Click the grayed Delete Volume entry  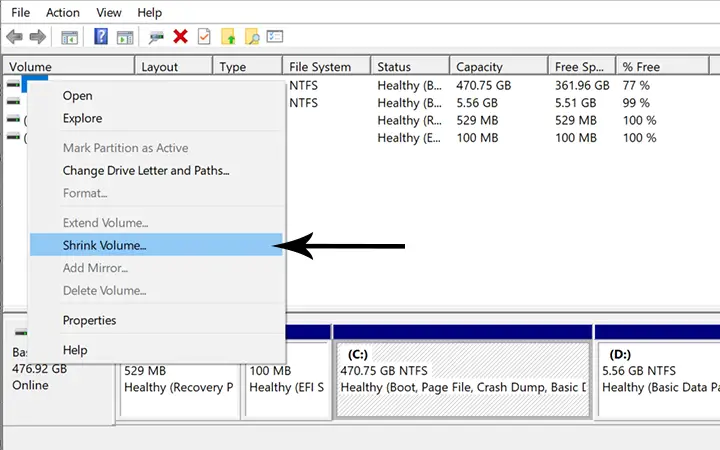coord(156,290)
